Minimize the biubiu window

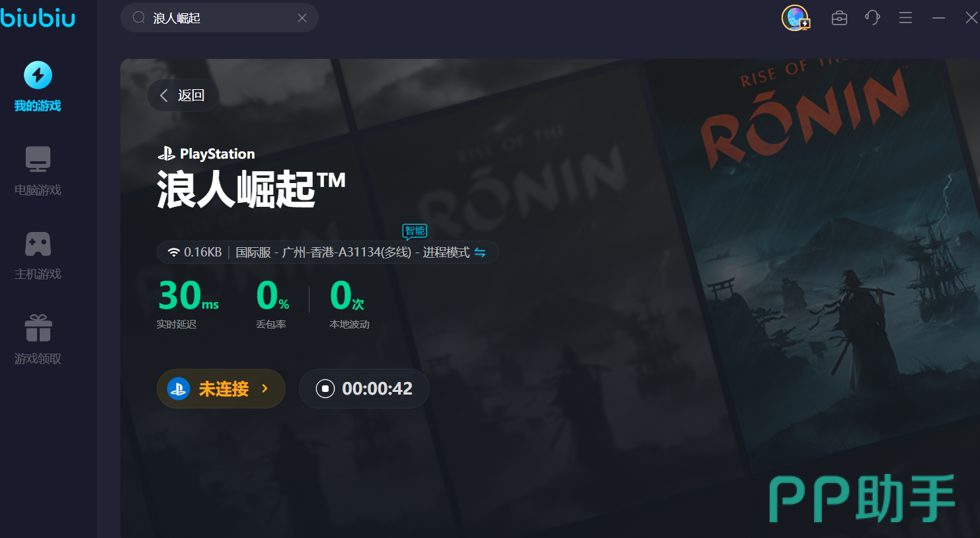click(938, 18)
